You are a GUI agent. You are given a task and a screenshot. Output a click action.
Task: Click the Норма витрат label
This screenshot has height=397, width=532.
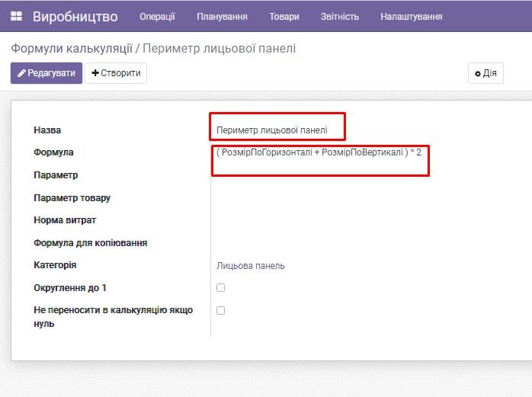65,220
